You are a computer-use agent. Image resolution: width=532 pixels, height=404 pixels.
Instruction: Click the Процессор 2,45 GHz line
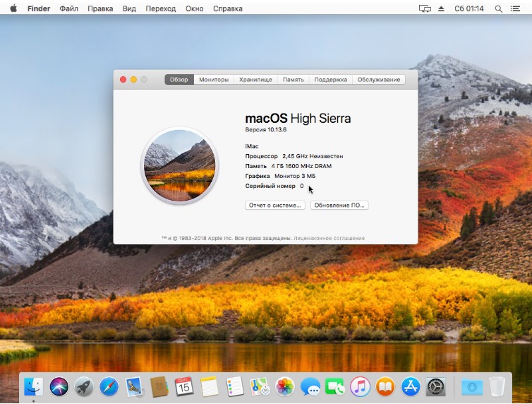(x=294, y=156)
